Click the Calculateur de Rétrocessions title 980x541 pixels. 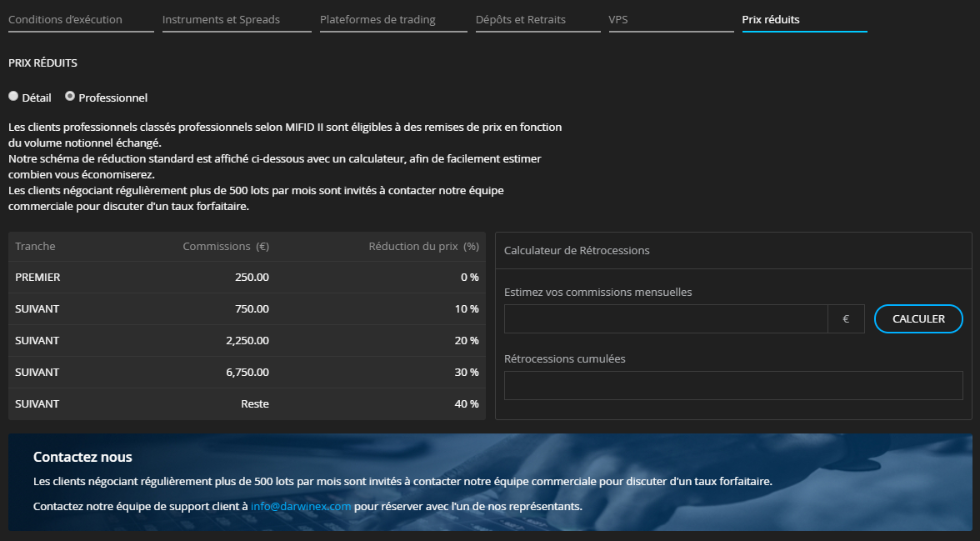click(577, 251)
